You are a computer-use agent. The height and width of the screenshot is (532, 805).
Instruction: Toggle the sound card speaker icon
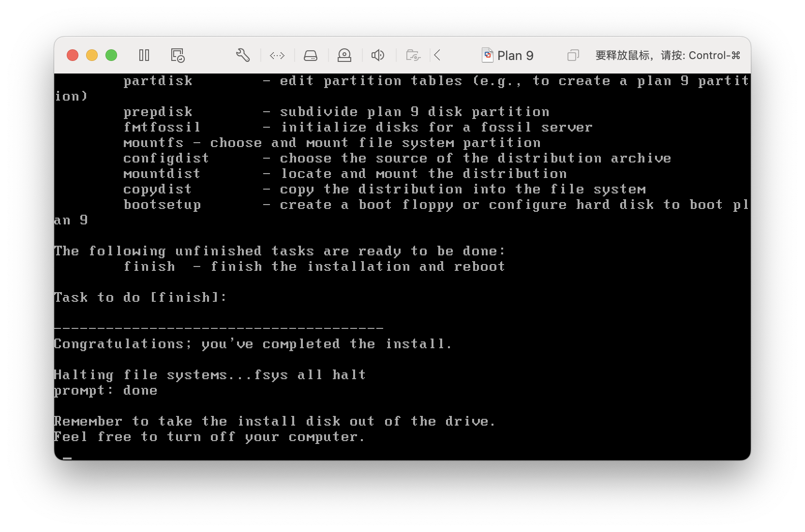coord(378,55)
